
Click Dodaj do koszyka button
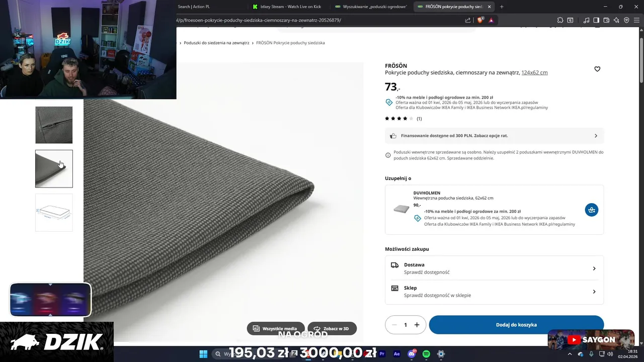click(x=516, y=325)
